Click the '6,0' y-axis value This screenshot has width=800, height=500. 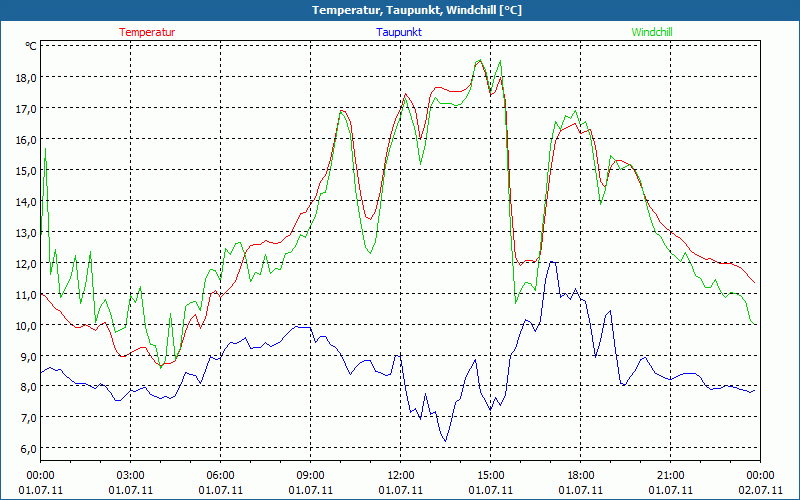pos(29,448)
